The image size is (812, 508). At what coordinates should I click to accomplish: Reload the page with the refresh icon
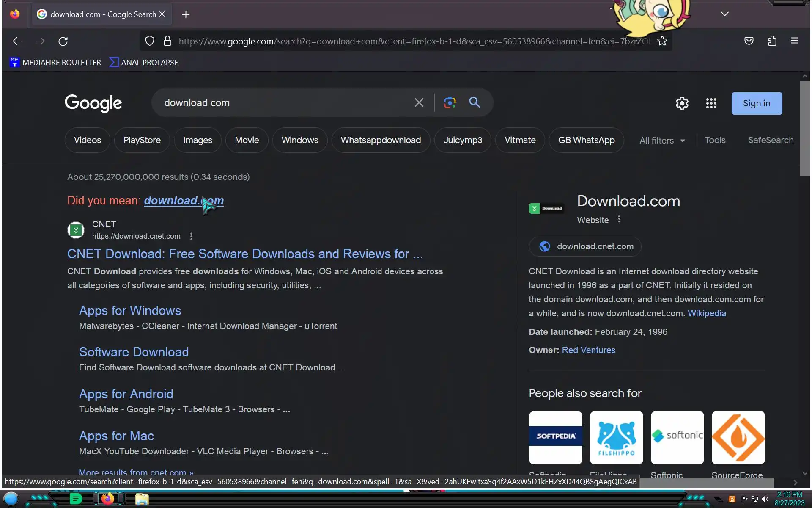click(x=63, y=41)
